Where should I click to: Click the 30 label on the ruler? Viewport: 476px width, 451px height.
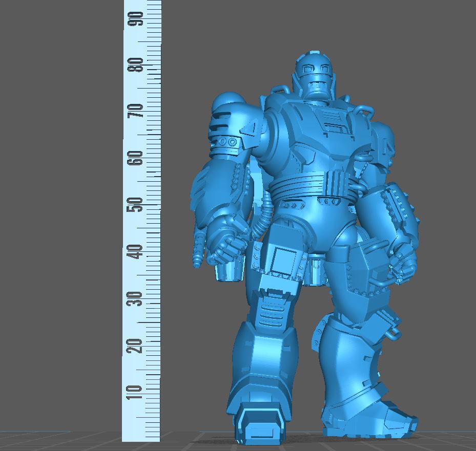click(x=137, y=298)
